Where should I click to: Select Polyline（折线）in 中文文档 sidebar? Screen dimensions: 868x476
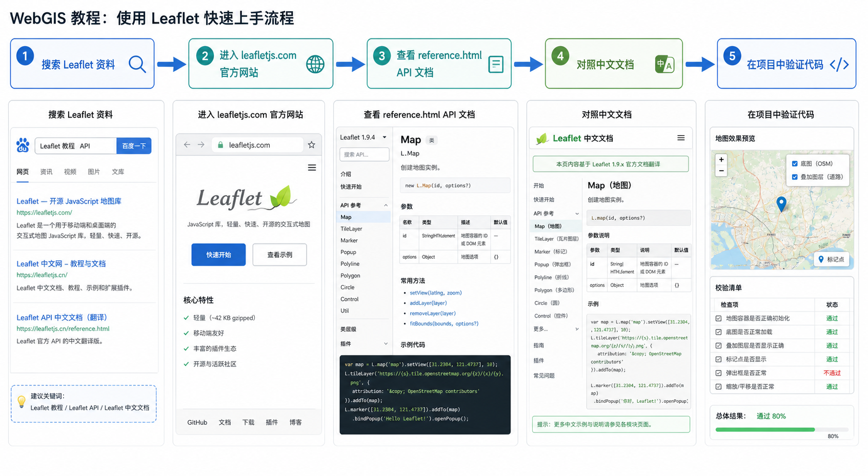[551, 277]
